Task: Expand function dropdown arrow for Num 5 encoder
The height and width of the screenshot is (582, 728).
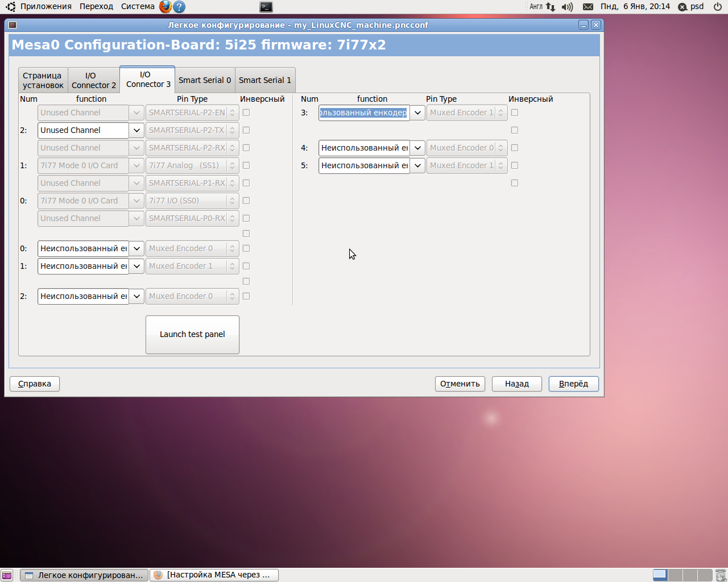Action: 417,165
